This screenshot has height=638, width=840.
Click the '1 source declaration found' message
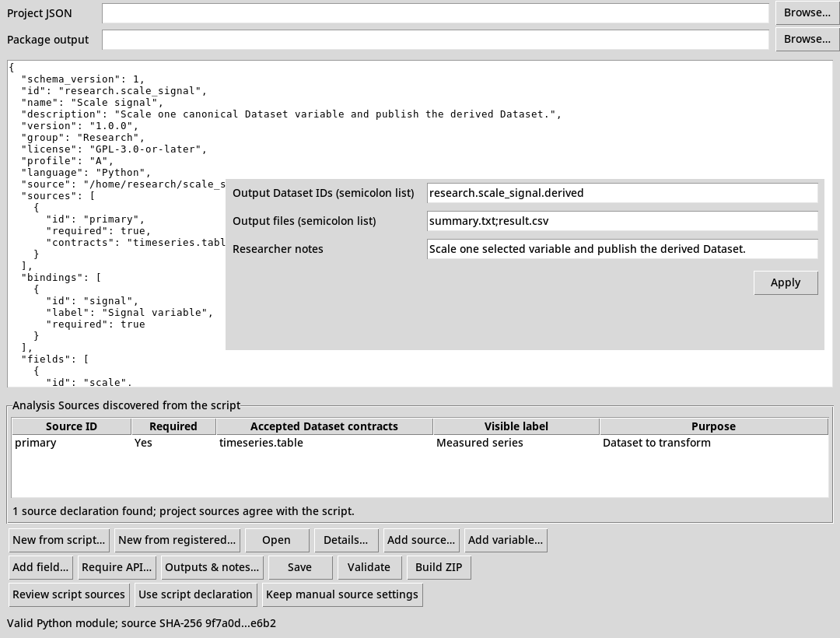184,512
